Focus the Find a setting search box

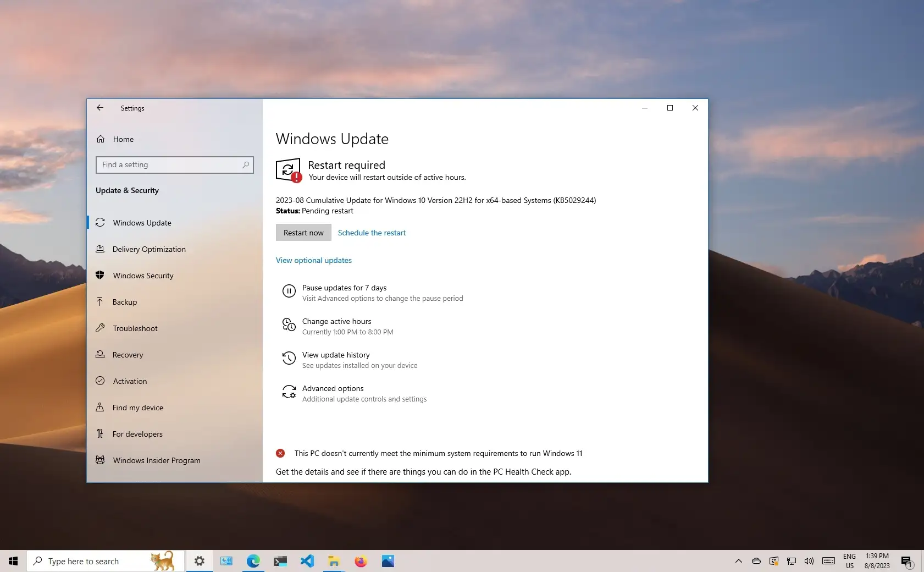(175, 164)
